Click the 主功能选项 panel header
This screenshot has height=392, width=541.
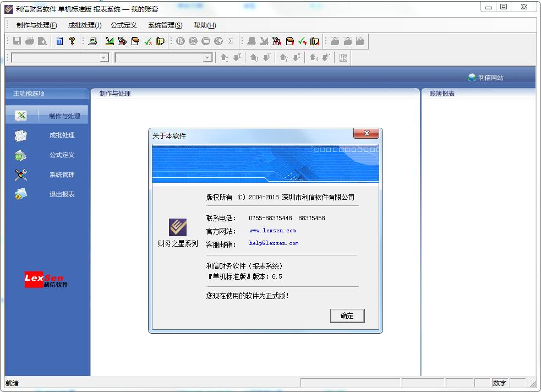coord(29,94)
